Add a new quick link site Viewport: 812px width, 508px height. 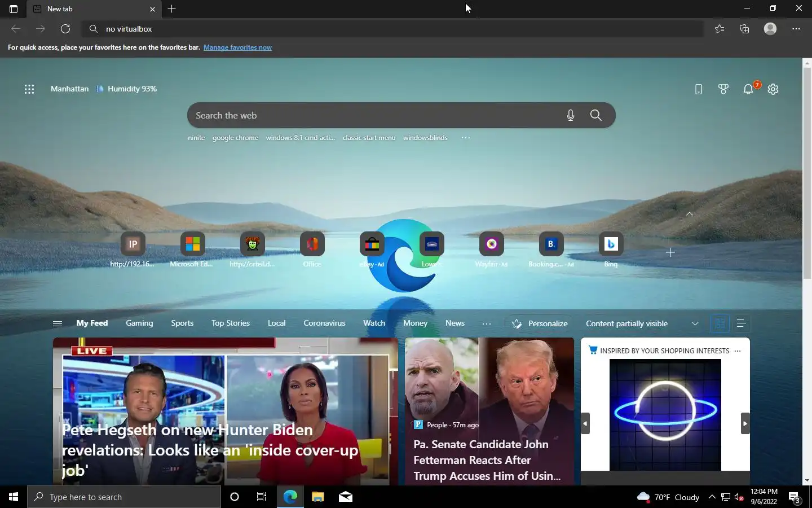[670, 252]
